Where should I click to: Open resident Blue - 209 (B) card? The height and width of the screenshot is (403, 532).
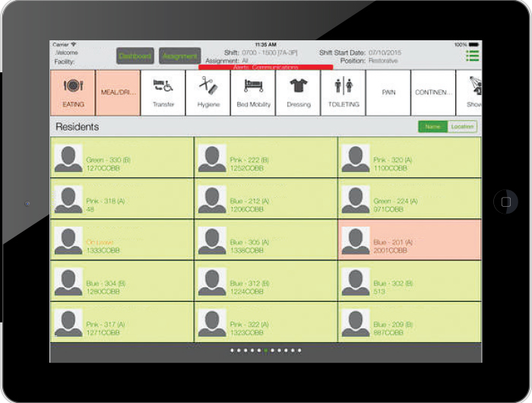coord(410,322)
